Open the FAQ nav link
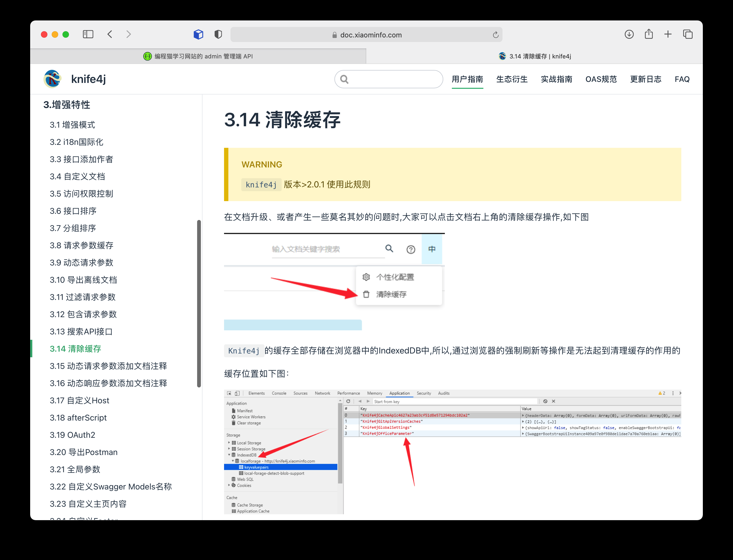733x560 pixels. pyautogui.click(x=682, y=79)
